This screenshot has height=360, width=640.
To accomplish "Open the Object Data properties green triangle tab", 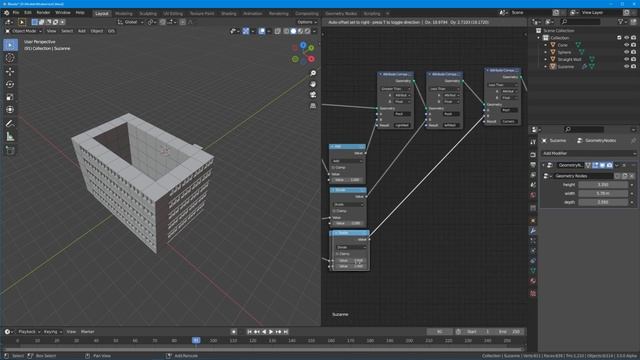I will (533, 271).
